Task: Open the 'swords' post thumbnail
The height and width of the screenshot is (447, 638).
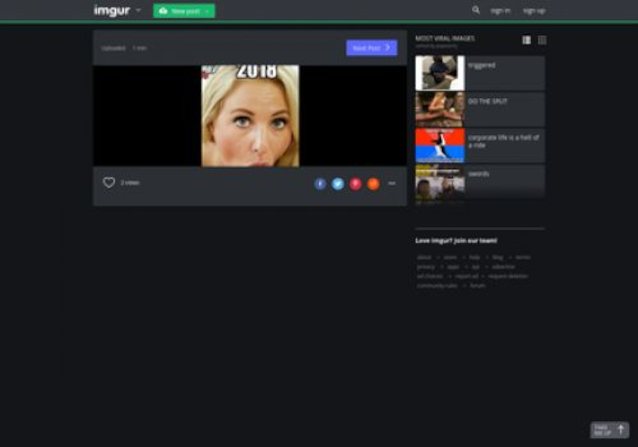Action: (440, 181)
